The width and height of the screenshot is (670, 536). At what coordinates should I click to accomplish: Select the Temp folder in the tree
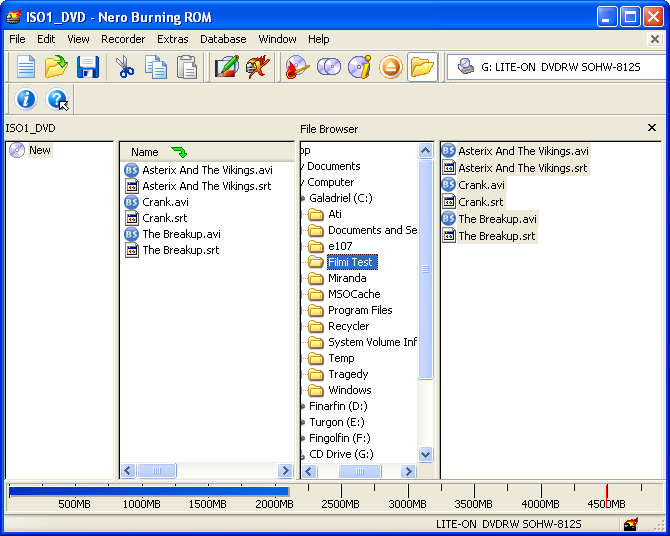[331, 358]
